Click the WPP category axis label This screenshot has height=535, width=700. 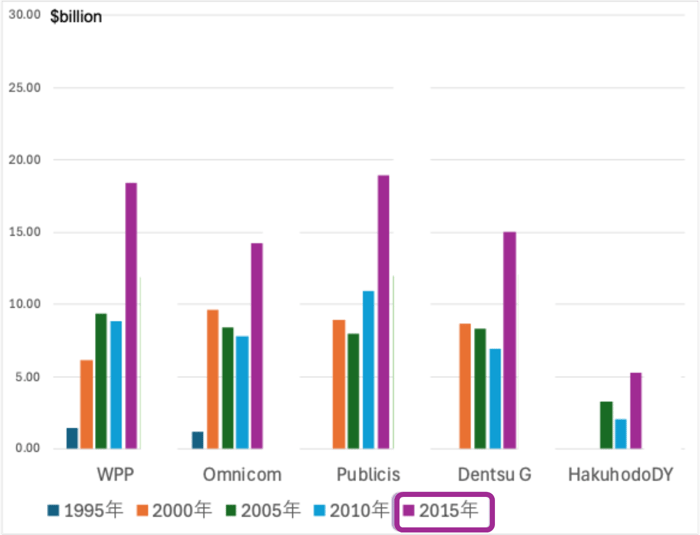pyautogui.click(x=115, y=474)
